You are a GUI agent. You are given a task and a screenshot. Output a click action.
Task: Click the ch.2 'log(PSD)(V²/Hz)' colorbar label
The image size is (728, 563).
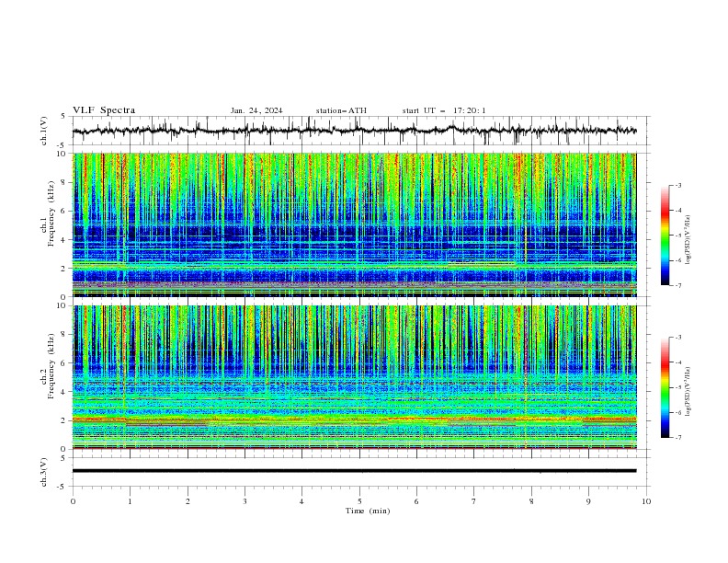coord(688,391)
